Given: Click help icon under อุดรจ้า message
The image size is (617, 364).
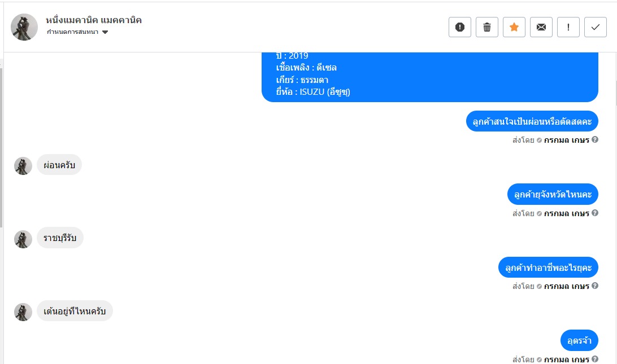Looking at the screenshot, I should pyautogui.click(x=595, y=359).
